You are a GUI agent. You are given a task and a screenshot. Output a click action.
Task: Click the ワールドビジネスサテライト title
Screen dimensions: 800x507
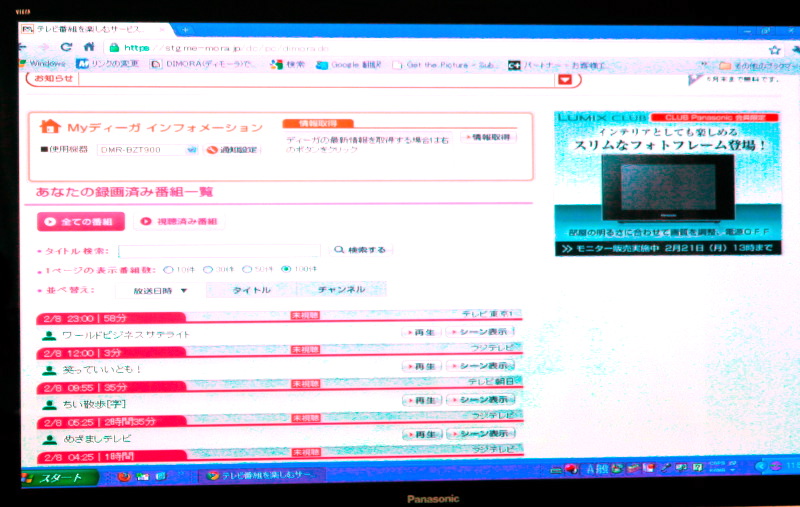pyautogui.click(x=126, y=335)
